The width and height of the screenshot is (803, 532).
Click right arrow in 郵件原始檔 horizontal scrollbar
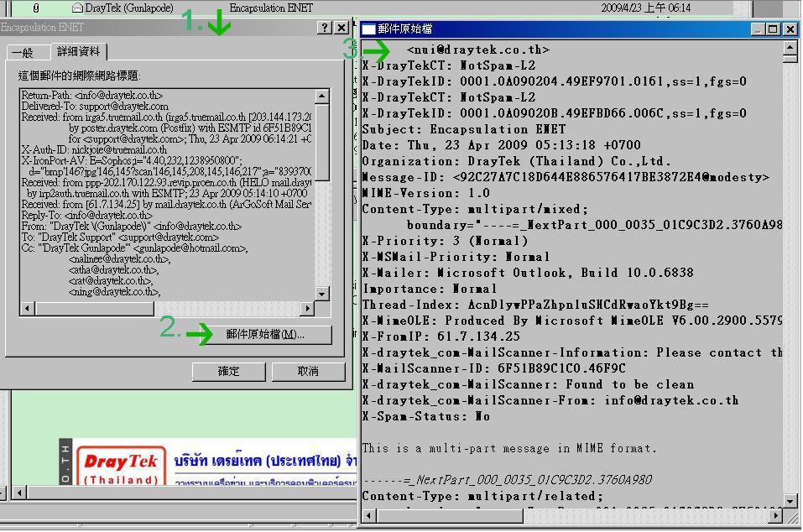pyautogui.click(x=776, y=515)
